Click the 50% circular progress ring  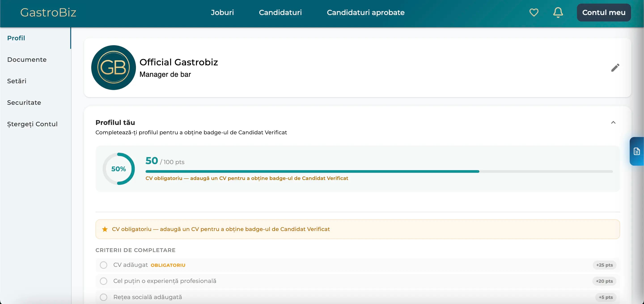(x=119, y=169)
